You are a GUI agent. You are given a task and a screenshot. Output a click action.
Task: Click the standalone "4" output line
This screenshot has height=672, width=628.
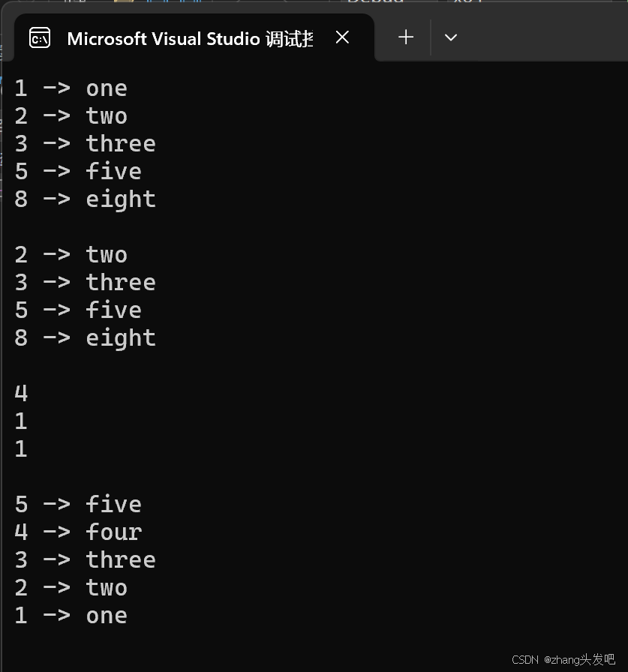[21, 393]
